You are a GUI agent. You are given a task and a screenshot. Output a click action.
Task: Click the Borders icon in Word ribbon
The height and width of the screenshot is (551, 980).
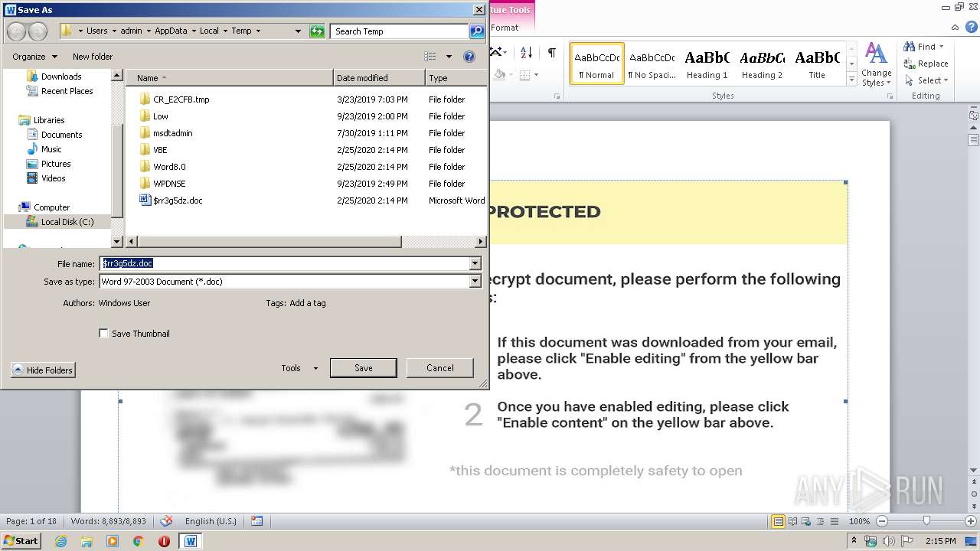525,74
